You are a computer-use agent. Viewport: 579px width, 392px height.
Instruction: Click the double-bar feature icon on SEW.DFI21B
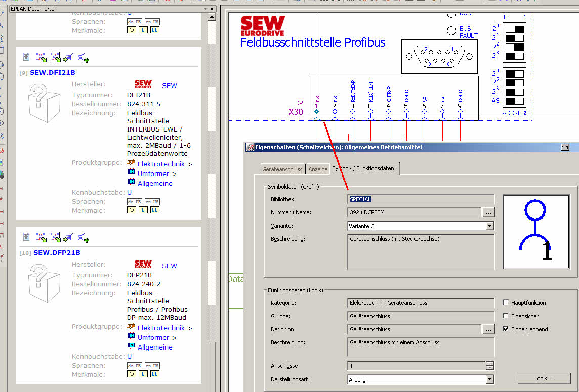coord(155,210)
